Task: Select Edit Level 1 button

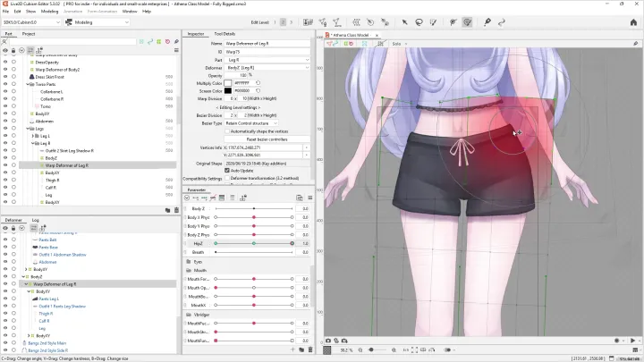Action: [275, 22]
